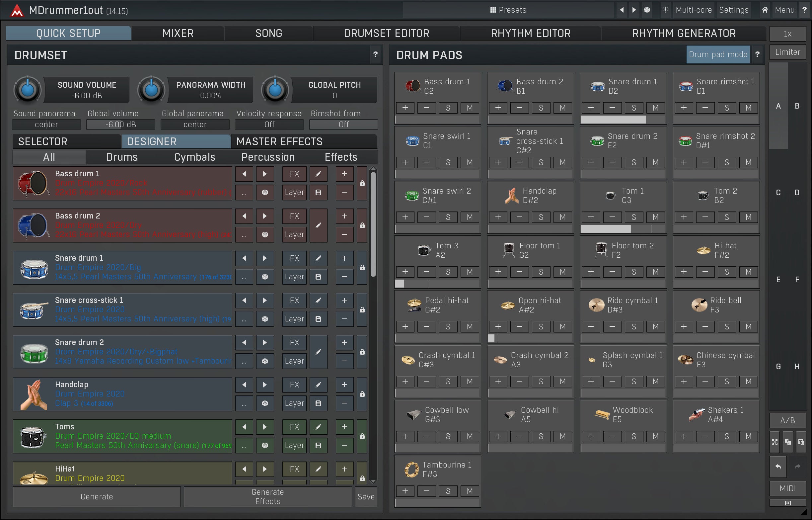Click the save disk icon for Handclap row
Viewport: 812px width, 520px height.
318,403
